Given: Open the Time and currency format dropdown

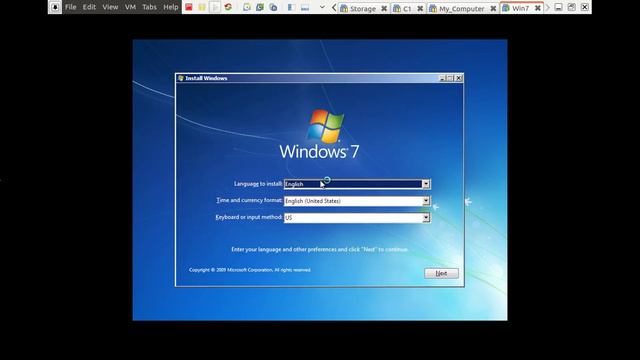Looking at the screenshot, I should [x=357, y=201].
